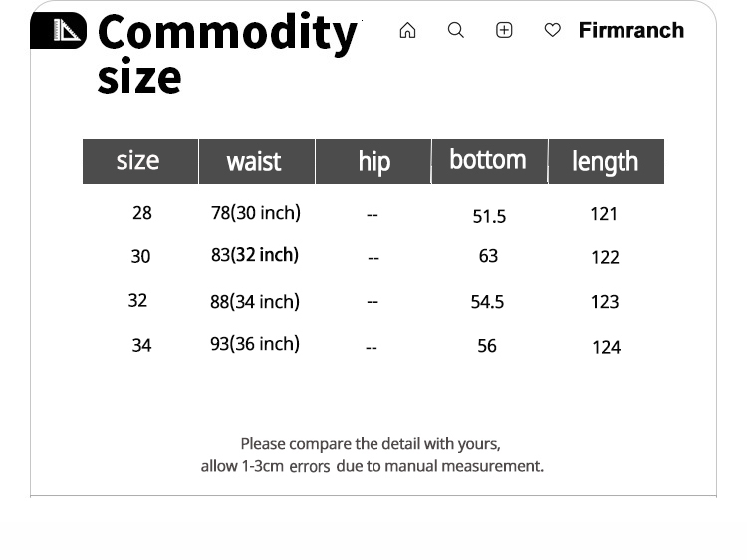This screenshot has height=560, width=747.
Task: Click the home icon
Action: click(x=407, y=31)
